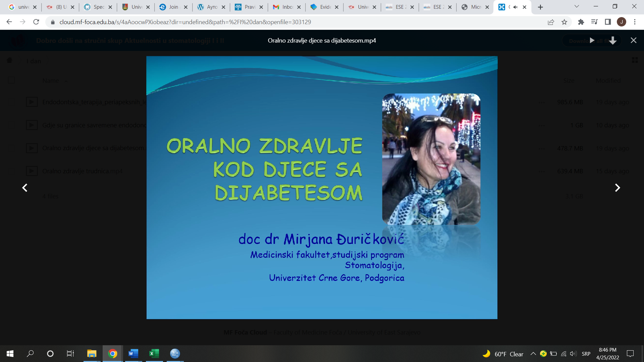Download the video with the arrow icon
644x362 pixels.
pos(613,41)
